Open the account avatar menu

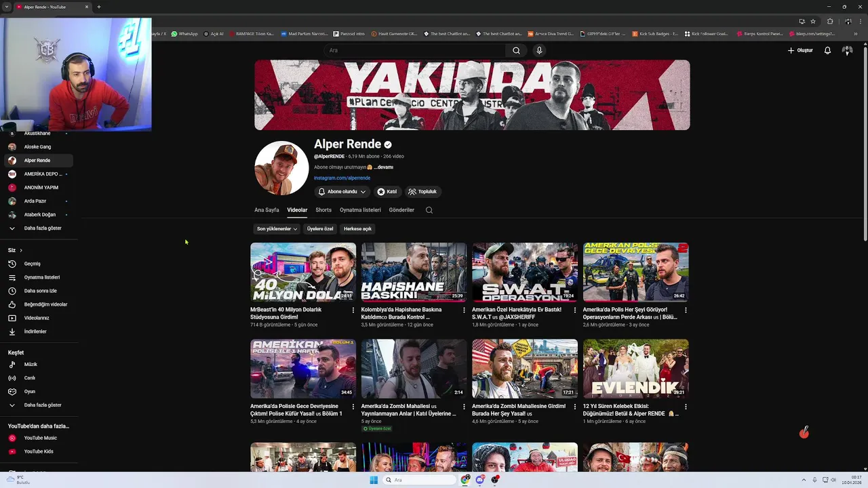tap(847, 50)
